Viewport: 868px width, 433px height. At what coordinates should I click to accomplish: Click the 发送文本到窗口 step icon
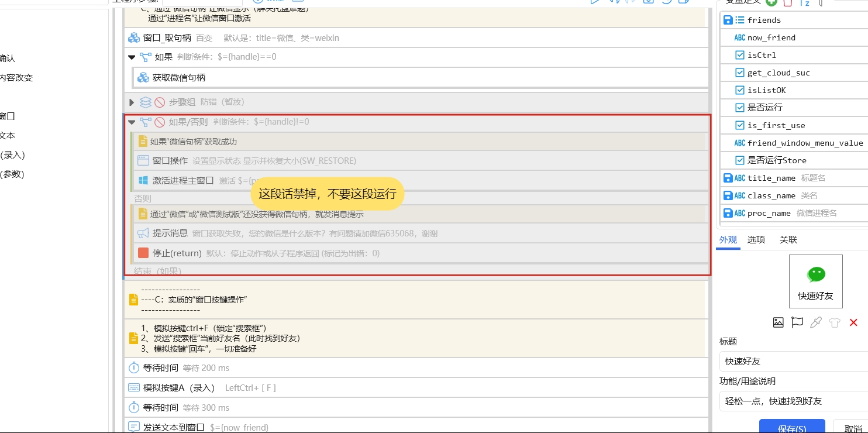[x=133, y=427]
